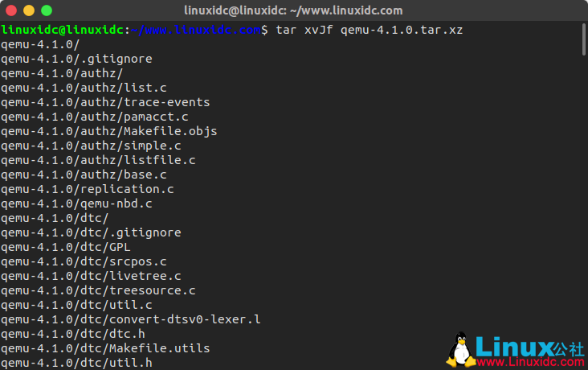Minimize the terminal with the yellow button
The height and width of the screenshot is (370, 588).
pos(29,10)
